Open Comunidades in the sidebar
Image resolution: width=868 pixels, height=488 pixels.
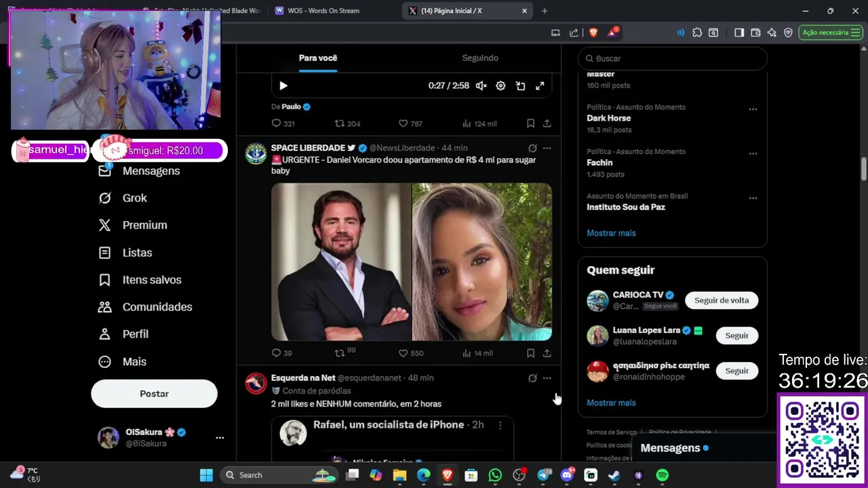point(145,307)
